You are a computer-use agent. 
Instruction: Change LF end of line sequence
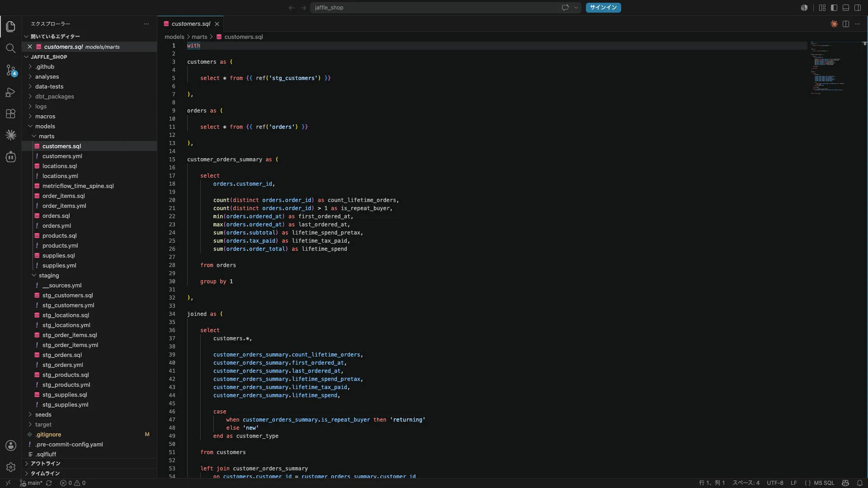coord(793,483)
